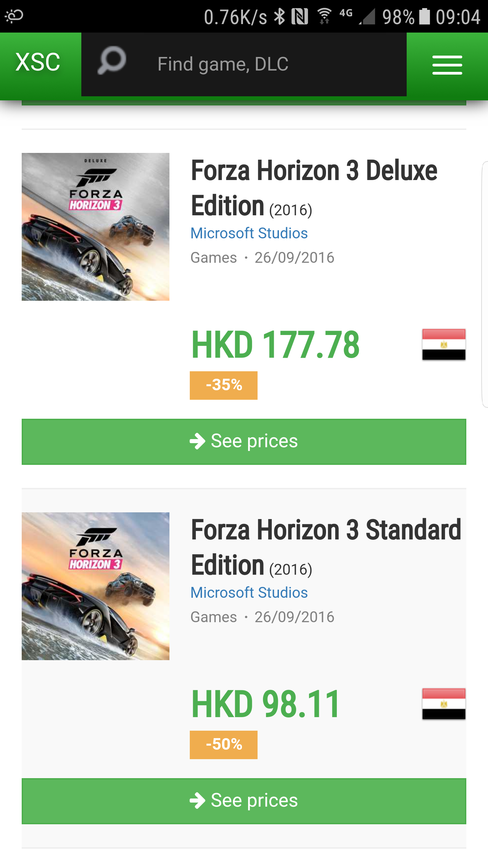Open Forza Horizon 3 Deluxe Edition title

(314, 188)
